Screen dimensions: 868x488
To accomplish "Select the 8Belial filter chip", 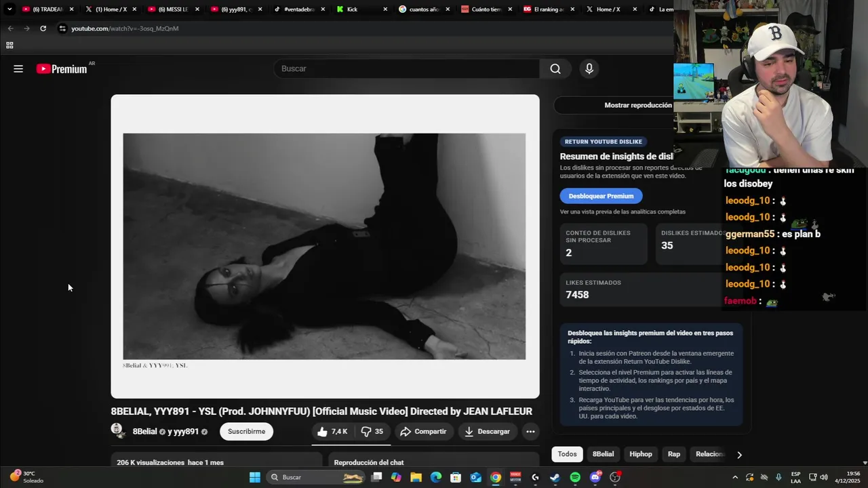I will click(x=603, y=454).
